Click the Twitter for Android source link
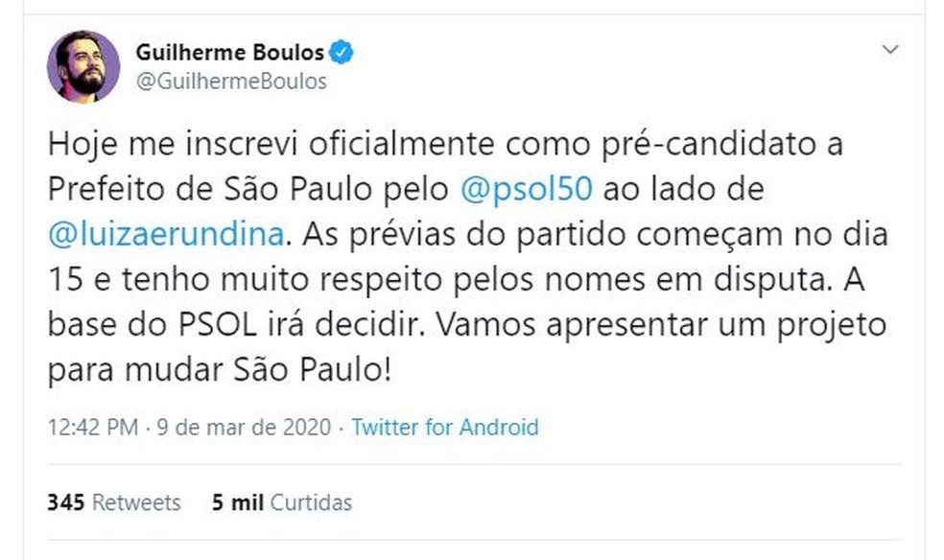The width and height of the screenshot is (944, 560). (x=445, y=428)
